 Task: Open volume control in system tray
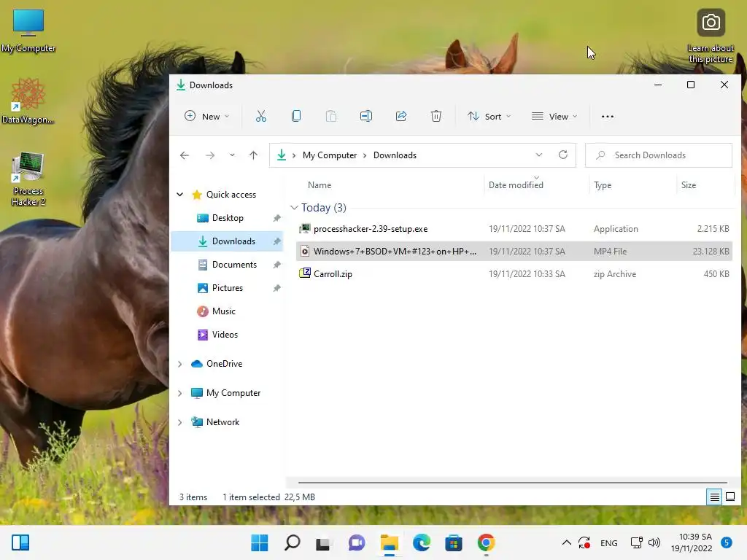pyautogui.click(x=654, y=542)
